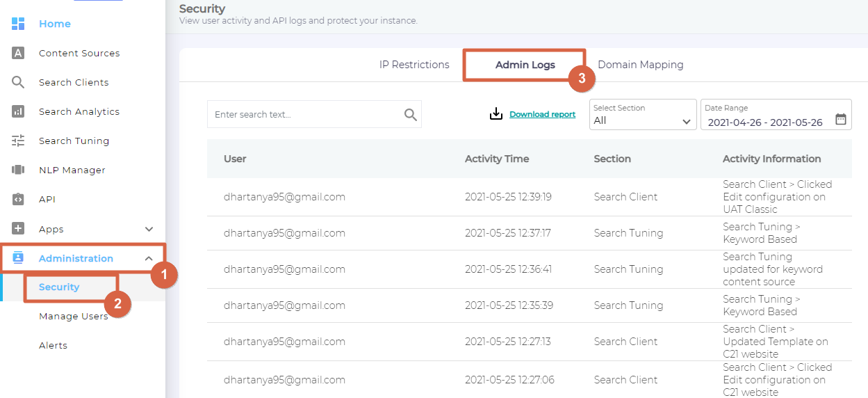Click the Search Clients magnifier icon

coord(18,82)
